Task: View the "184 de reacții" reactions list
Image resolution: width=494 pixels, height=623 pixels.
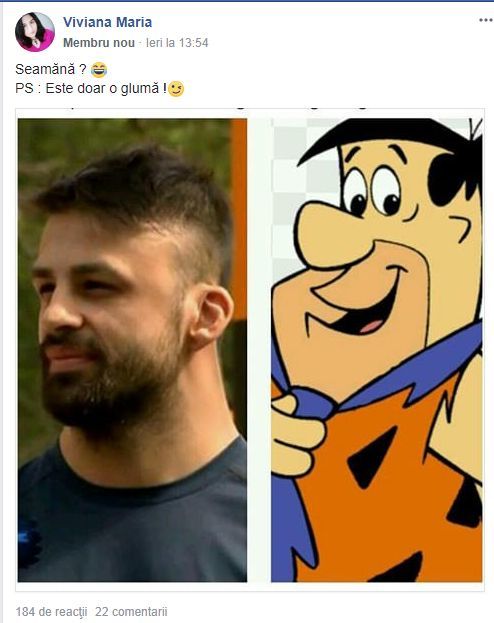Action: (x=51, y=611)
